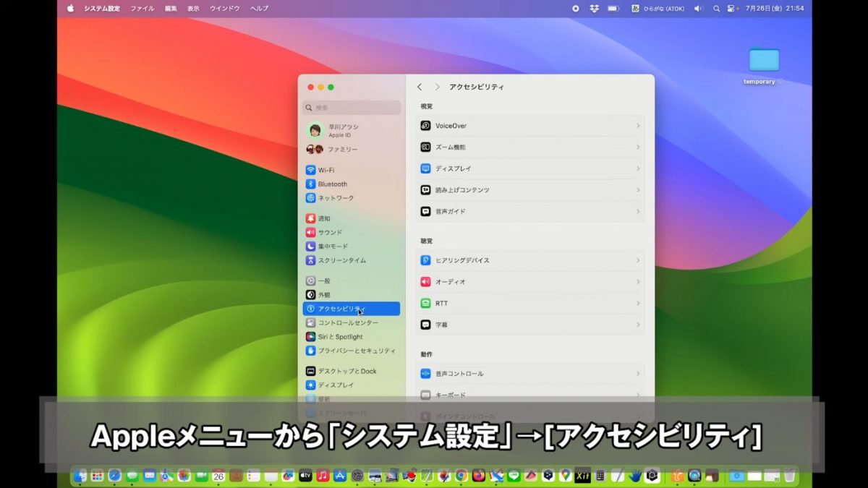Open the 早川アツシ Apple ID account
Screen dimensions: 868x488
[x=352, y=130]
